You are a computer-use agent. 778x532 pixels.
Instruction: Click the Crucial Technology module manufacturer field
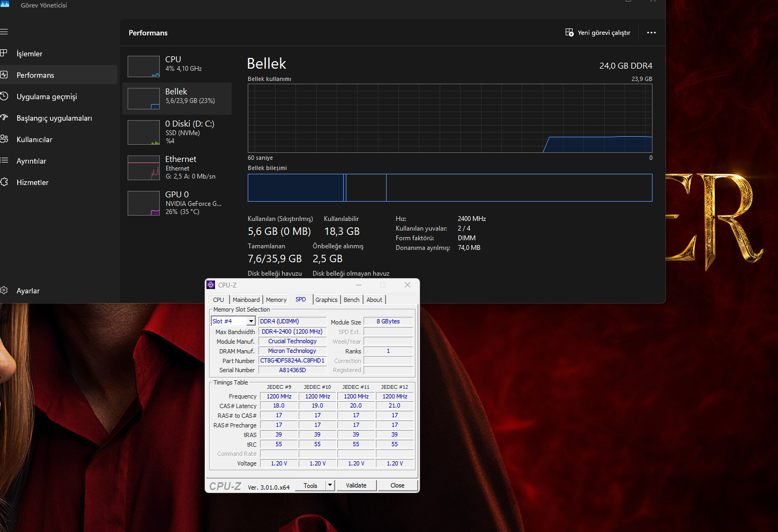[x=292, y=342]
